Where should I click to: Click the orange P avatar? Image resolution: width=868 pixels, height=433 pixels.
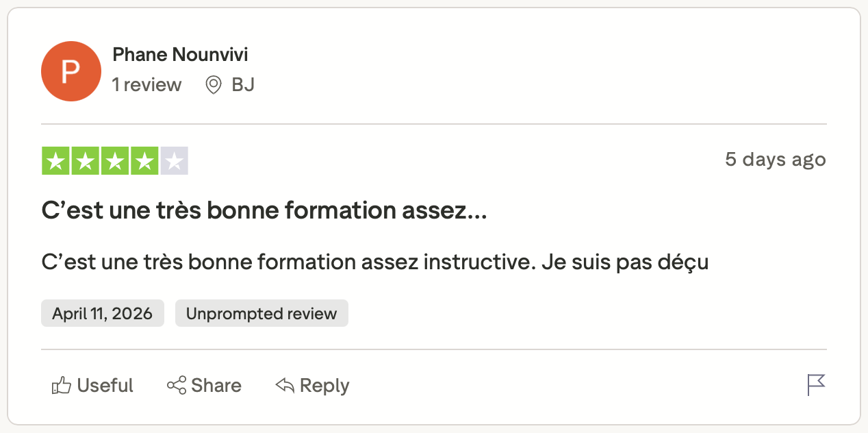pyautogui.click(x=71, y=71)
